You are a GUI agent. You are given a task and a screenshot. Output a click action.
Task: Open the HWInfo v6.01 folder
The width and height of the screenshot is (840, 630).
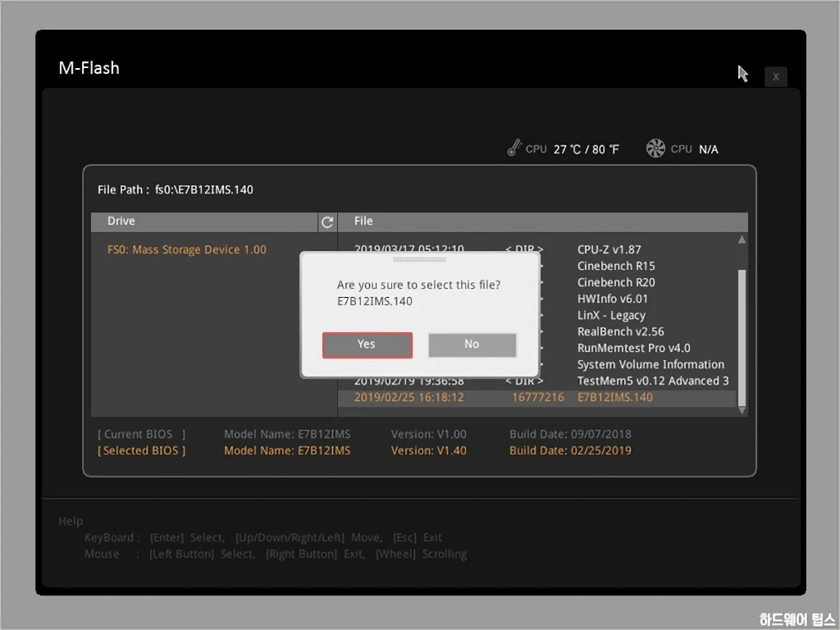612,299
